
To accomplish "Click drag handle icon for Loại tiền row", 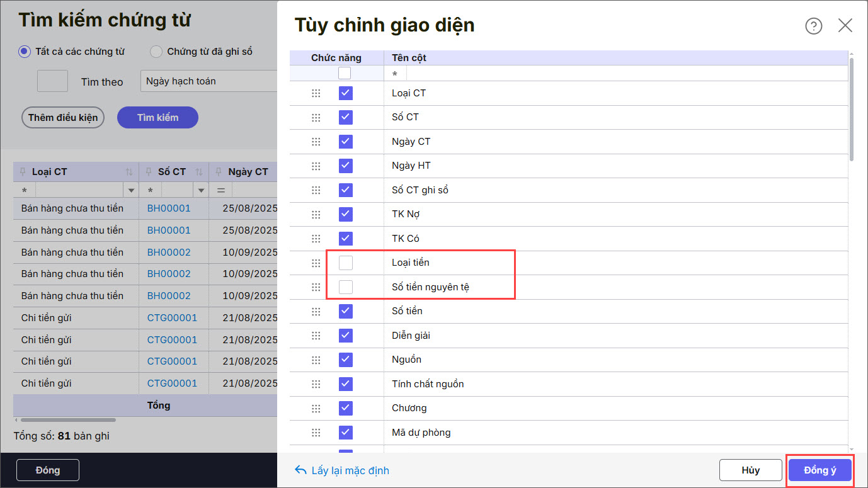I will (316, 263).
